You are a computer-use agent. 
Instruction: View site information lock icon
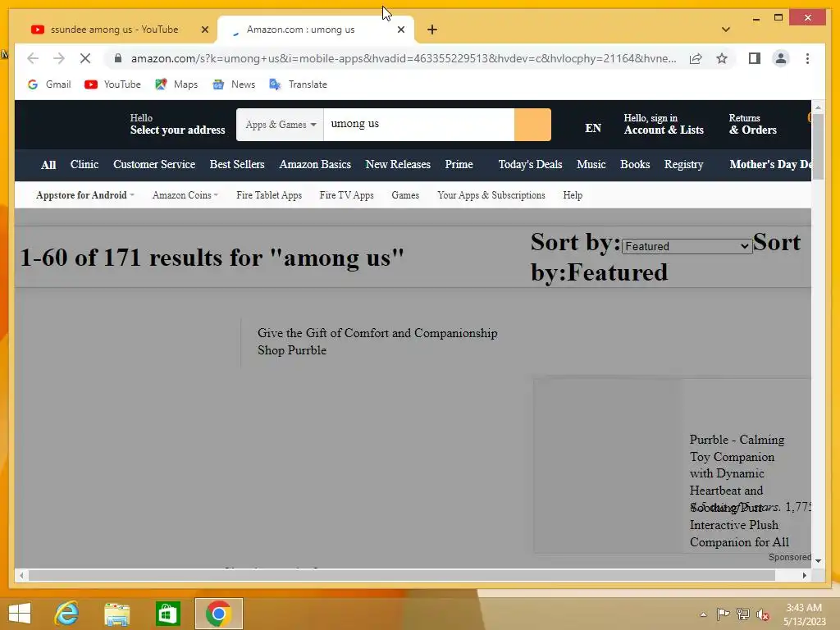[x=118, y=58]
